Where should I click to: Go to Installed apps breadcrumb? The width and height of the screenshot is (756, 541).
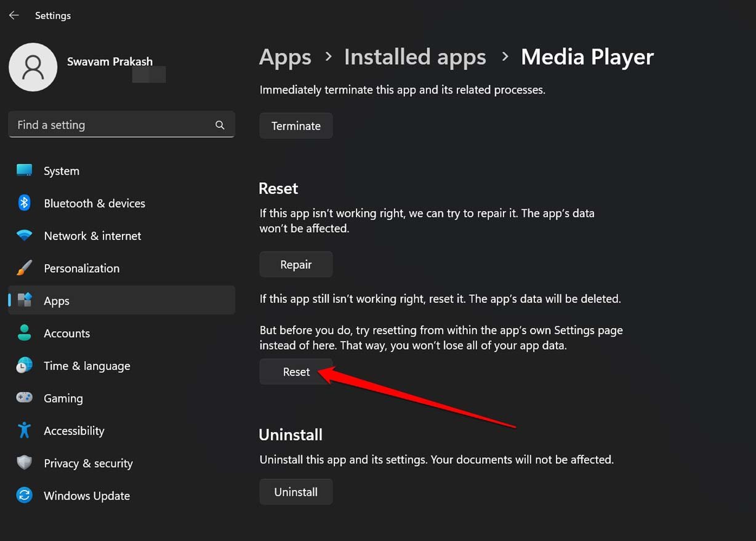pyautogui.click(x=415, y=57)
